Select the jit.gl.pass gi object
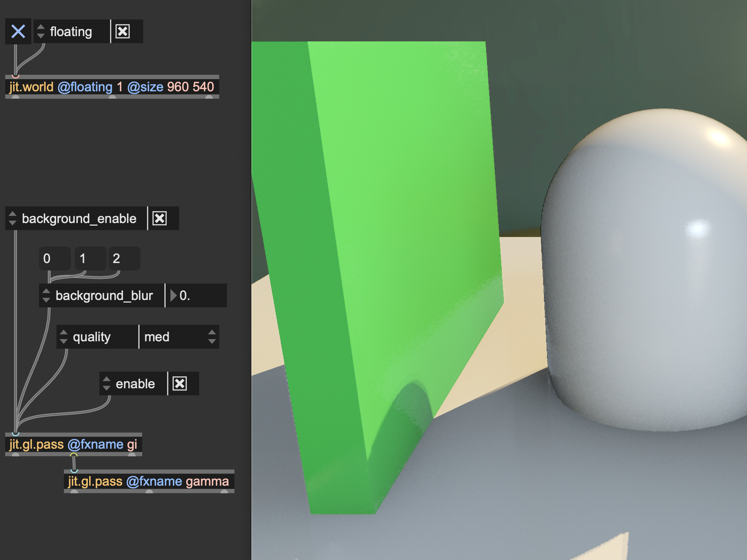 click(73, 444)
